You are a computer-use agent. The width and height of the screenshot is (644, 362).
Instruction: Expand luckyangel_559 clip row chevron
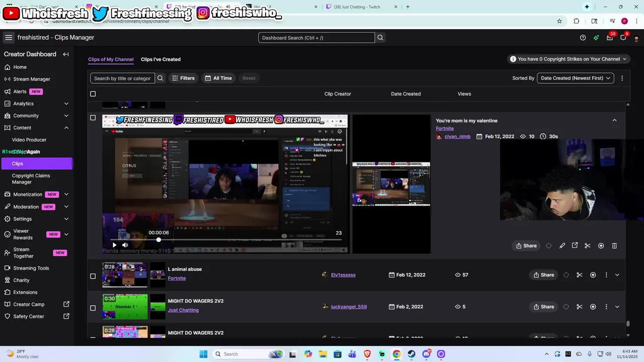[617, 307]
